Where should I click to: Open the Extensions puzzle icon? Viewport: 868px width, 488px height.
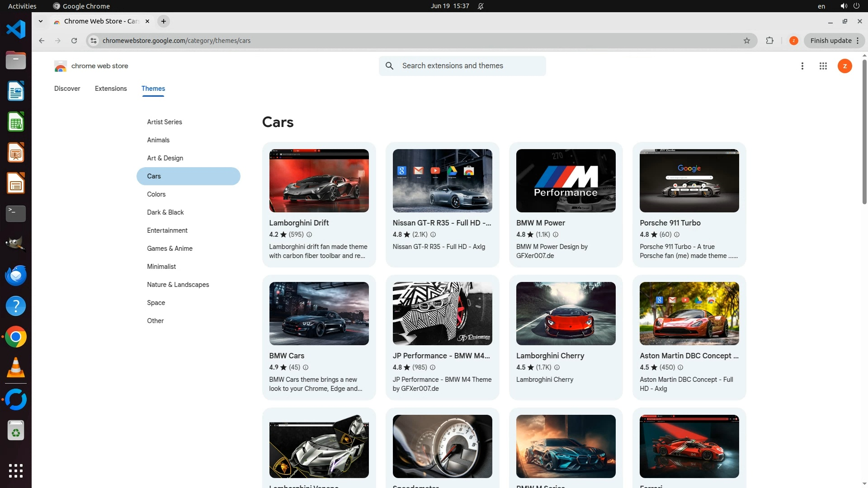pos(769,41)
